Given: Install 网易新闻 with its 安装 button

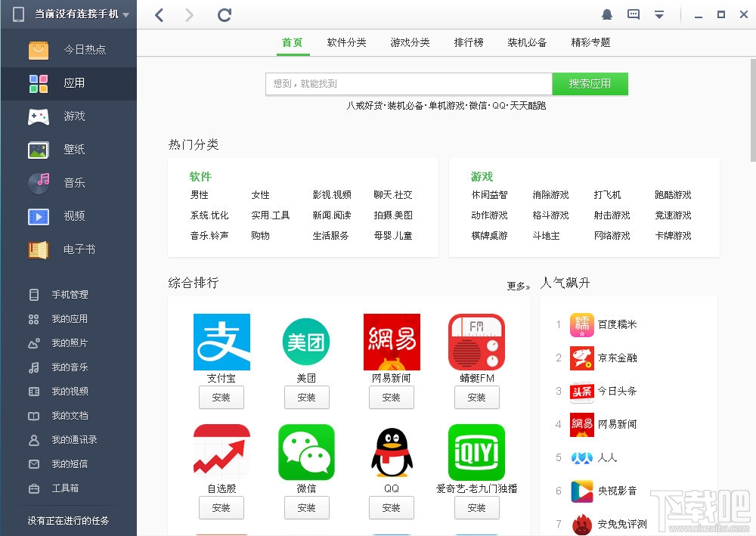Looking at the screenshot, I should pyautogui.click(x=391, y=398).
